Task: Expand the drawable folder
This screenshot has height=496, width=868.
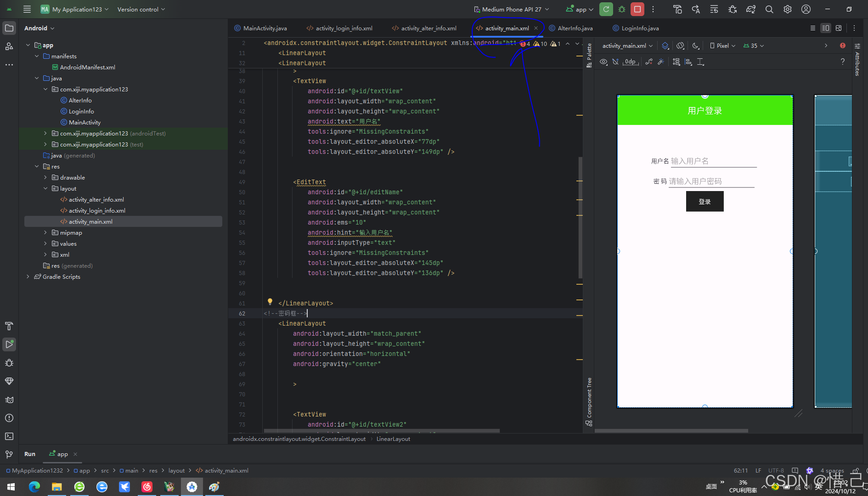Action: (45, 177)
